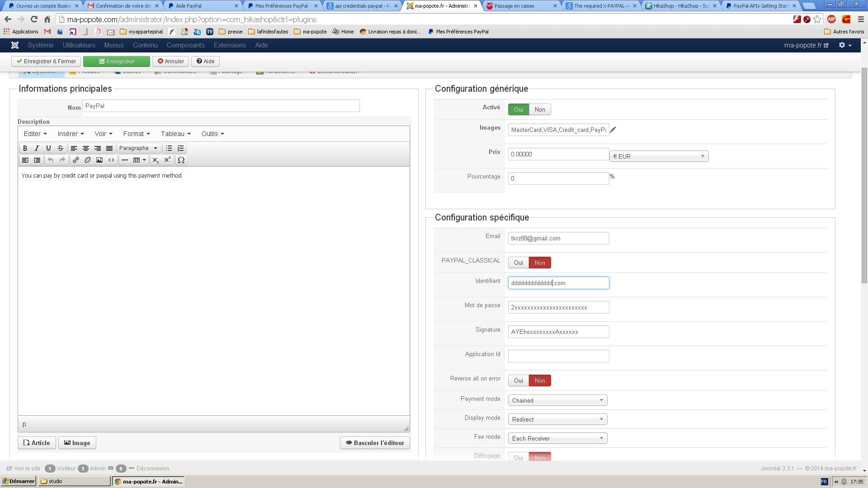Set Activé to Non
Viewport: 868px width, 488px height.
tap(539, 109)
